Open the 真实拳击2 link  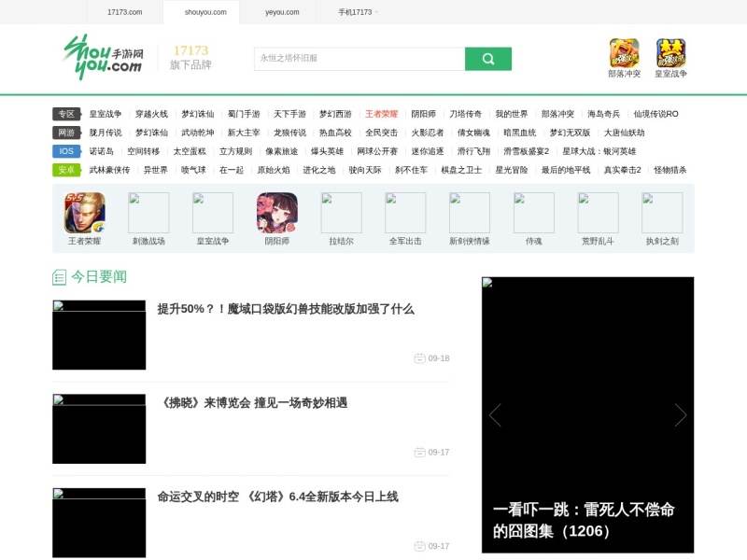(x=622, y=170)
